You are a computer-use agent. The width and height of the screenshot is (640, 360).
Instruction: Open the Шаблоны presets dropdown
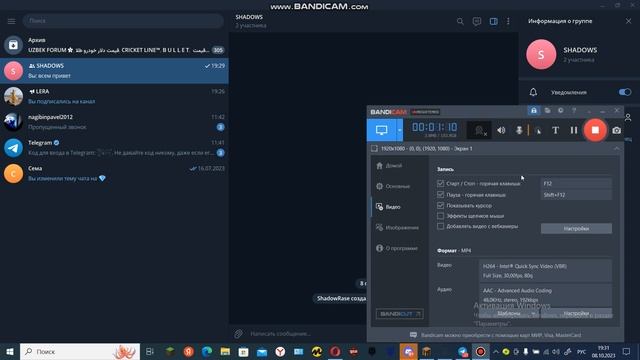tap(509, 313)
